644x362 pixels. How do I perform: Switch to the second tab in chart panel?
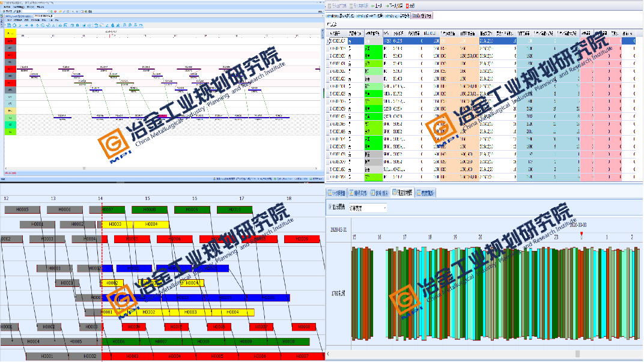pyautogui.click(x=358, y=193)
